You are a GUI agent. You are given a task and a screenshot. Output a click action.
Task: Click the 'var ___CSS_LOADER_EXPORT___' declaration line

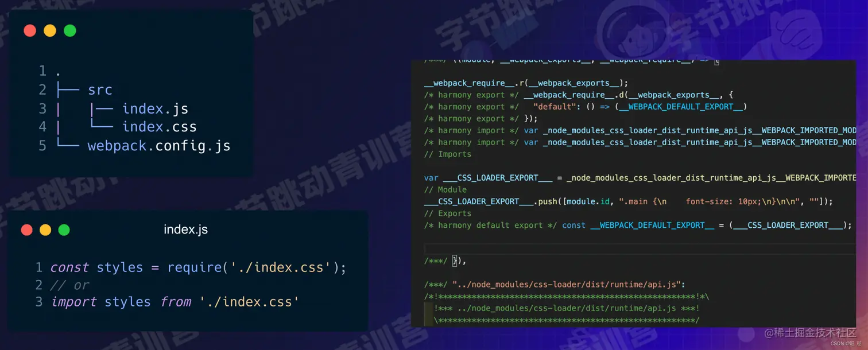click(640, 178)
